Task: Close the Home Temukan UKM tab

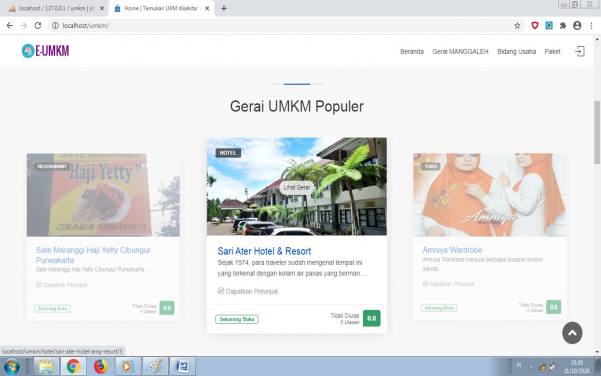Action: point(207,8)
